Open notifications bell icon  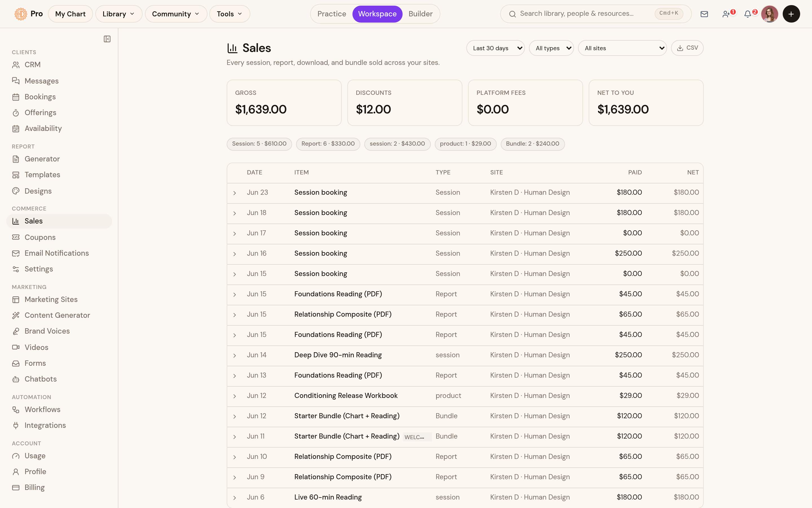pyautogui.click(x=749, y=14)
